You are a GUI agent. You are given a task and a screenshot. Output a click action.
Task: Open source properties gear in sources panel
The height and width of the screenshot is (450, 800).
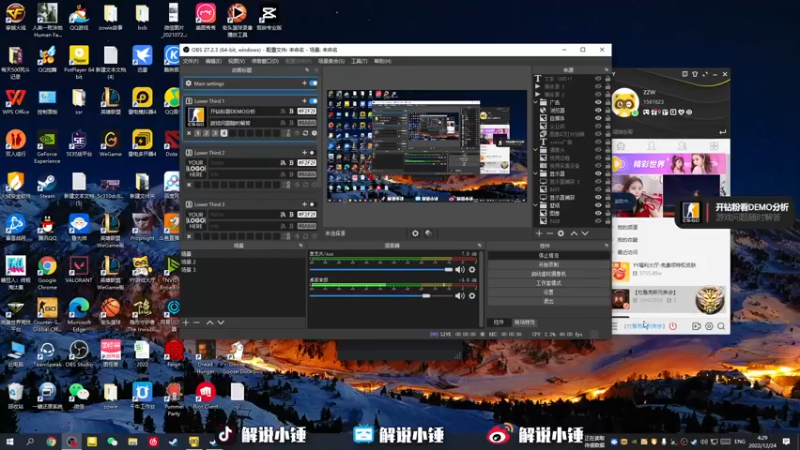pos(561,233)
